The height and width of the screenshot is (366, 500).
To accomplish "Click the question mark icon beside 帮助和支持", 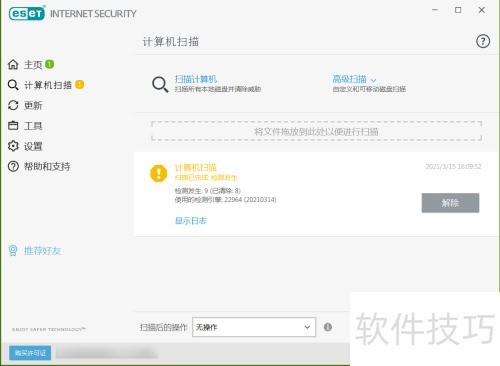I will tap(13, 166).
